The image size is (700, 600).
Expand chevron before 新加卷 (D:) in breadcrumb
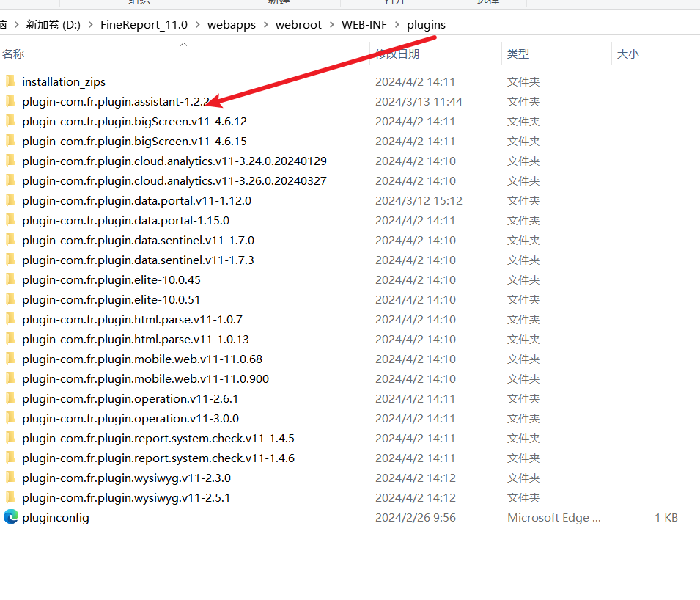(x=17, y=24)
